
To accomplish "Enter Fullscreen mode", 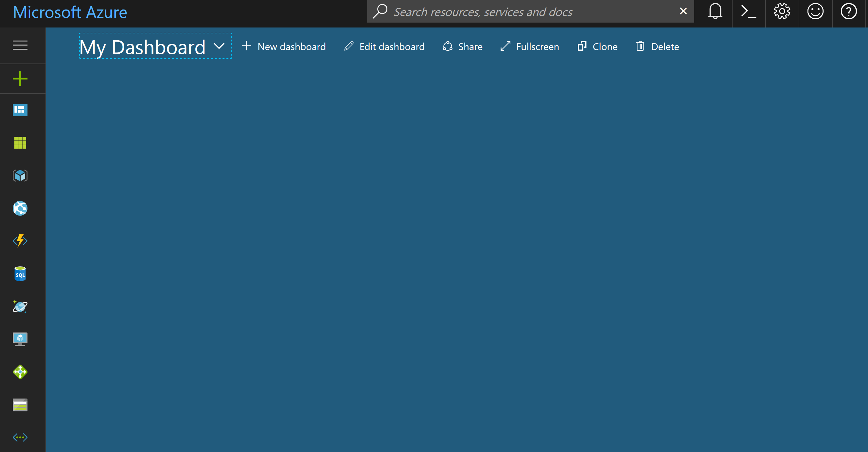I will (529, 46).
